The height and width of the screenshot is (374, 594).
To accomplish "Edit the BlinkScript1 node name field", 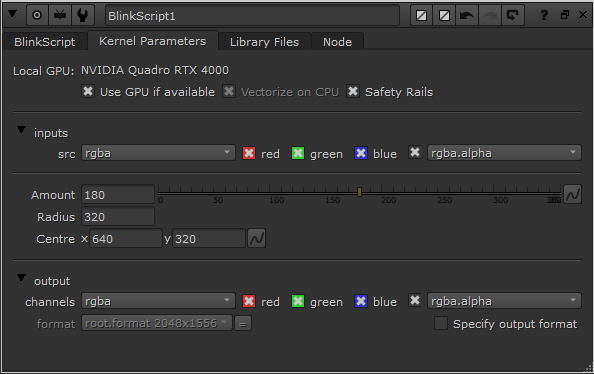I will click(252, 16).
